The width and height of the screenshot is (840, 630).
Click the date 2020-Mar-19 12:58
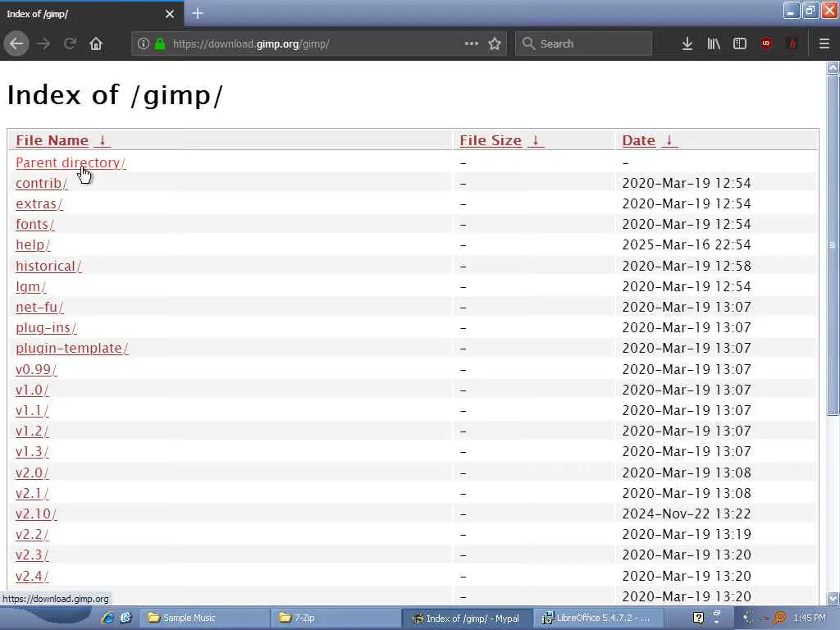[687, 266]
